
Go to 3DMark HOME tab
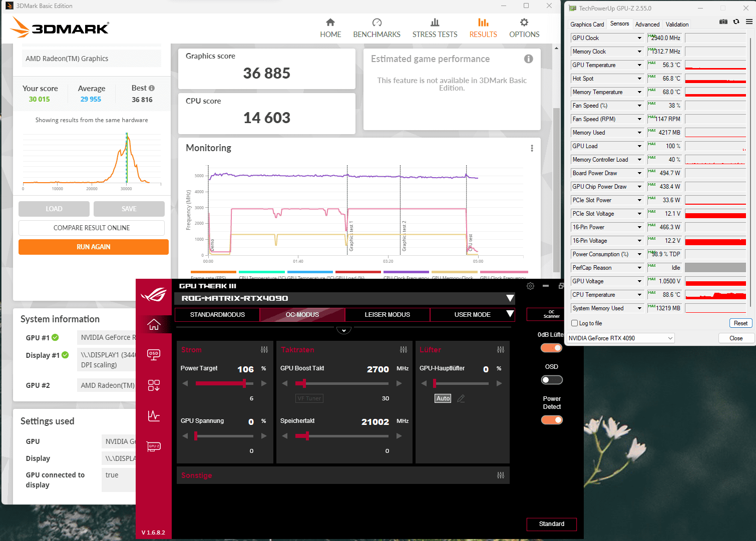pos(330,28)
